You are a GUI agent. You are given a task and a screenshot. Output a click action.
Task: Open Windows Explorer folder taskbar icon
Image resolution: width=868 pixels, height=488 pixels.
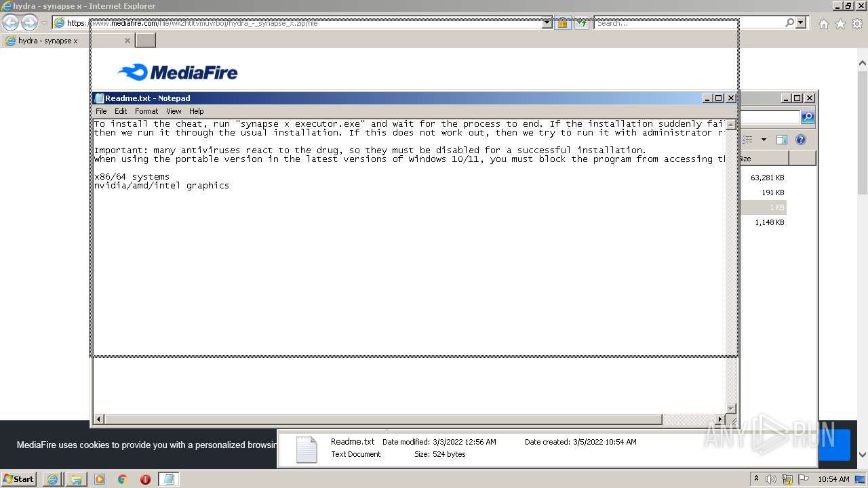76,479
